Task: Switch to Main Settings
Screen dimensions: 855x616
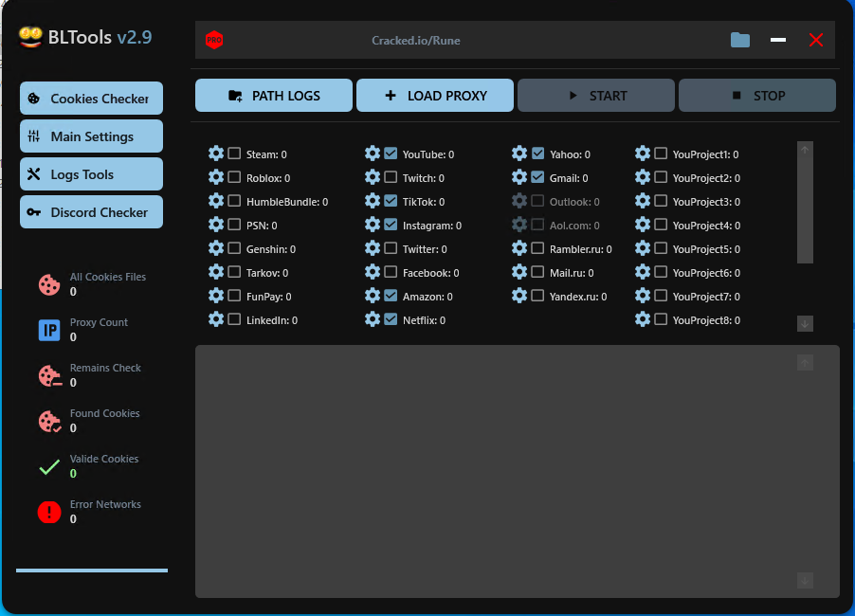Action: coord(91,136)
